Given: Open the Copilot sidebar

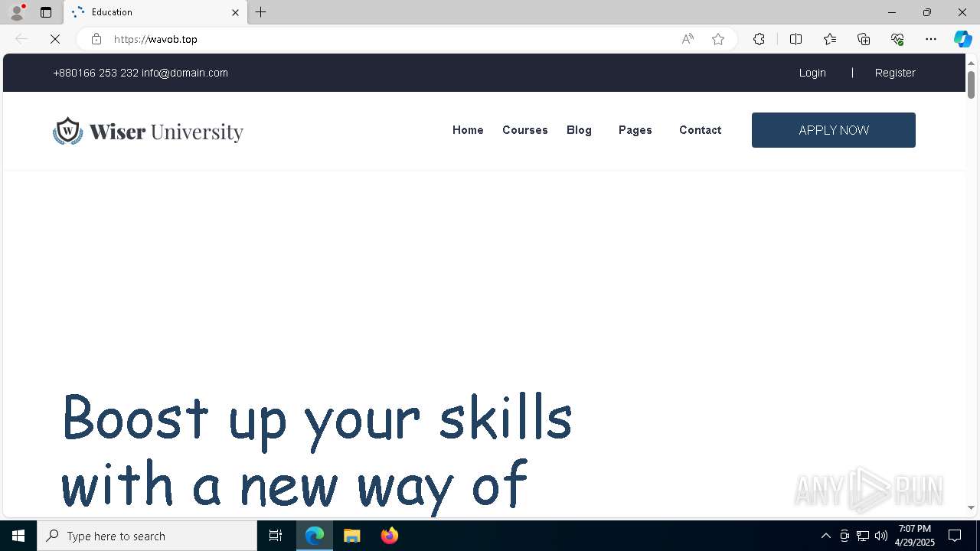Looking at the screenshot, I should click(962, 39).
